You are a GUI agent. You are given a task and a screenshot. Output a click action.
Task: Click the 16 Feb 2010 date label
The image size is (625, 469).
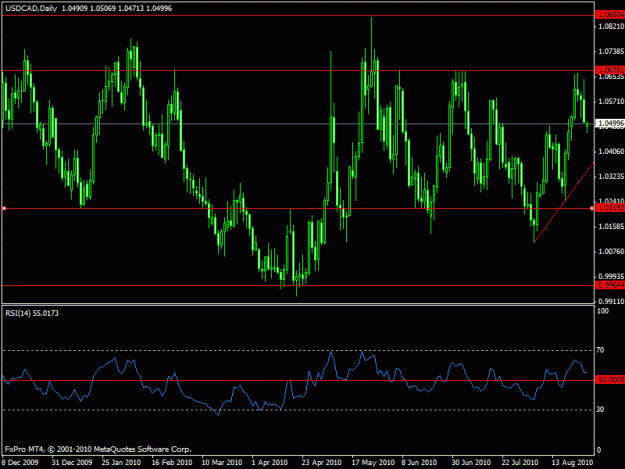(x=172, y=463)
